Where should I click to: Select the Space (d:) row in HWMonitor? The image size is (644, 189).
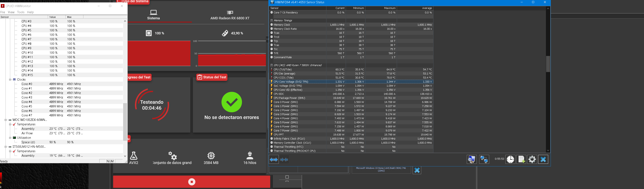pos(61,142)
